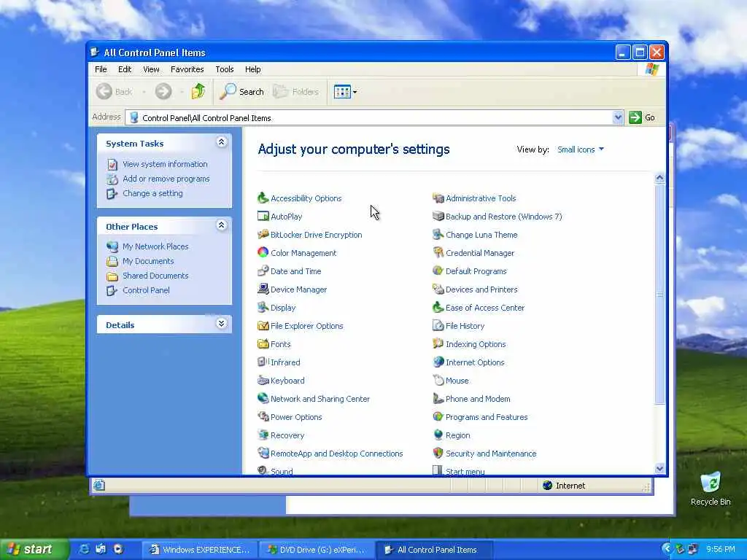Open the Date and Time icon
The image size is (747, 560).
pos(263,271)
